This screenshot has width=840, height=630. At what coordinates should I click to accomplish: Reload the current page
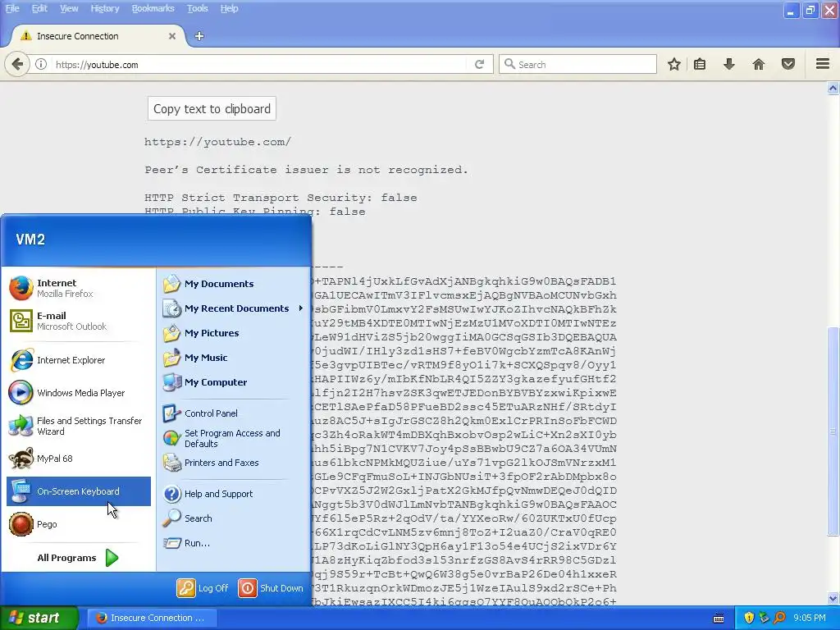[479, 64]
